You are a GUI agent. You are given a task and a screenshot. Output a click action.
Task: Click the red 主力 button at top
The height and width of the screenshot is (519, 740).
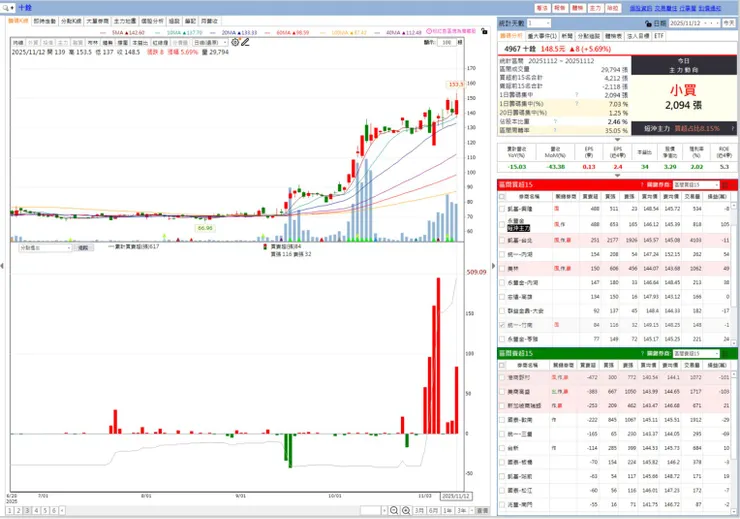(x=595, y=8)
